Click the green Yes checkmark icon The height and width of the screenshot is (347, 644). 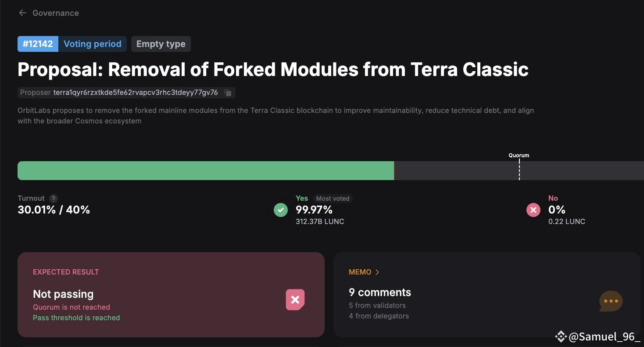pyautogui.click(x=281, y=210)
